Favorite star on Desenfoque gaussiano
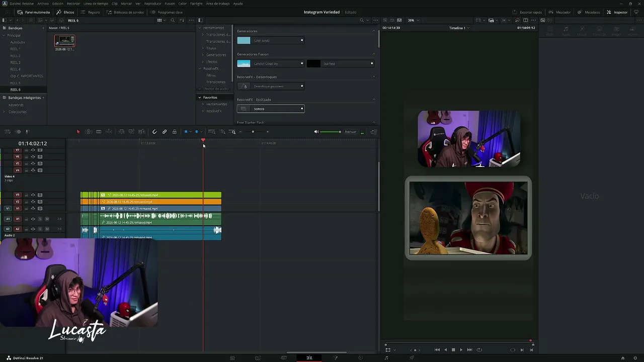 [x=302, y=86]
